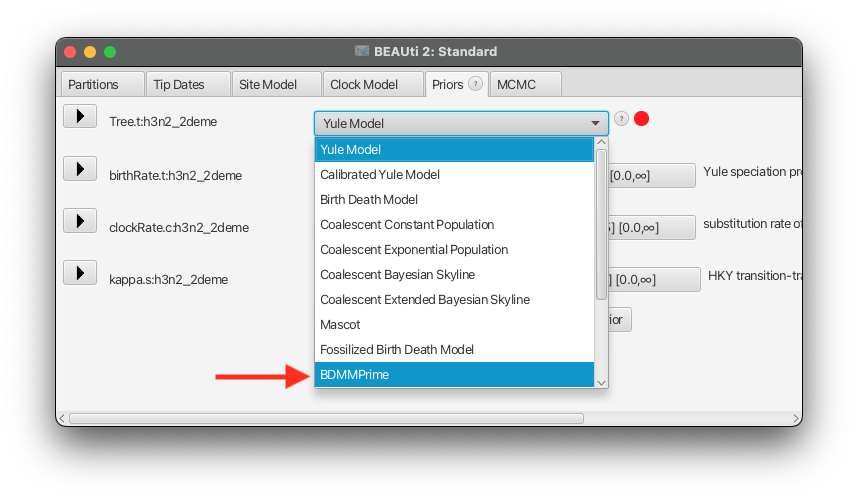Image resolution: width=858 pixels, height=500 pixels.
Task: Expand the kappa.s:h3n2_2deme prior row
Action: tap(80, 272)
